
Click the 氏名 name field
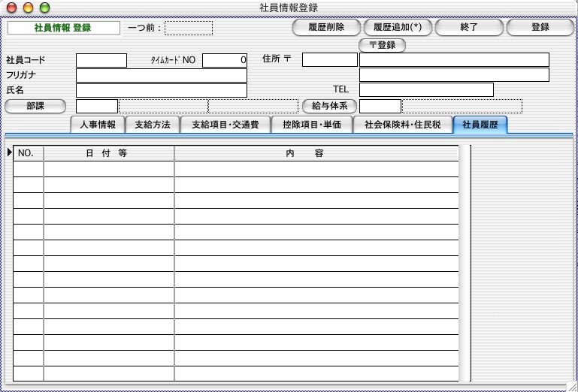point(161,90)
